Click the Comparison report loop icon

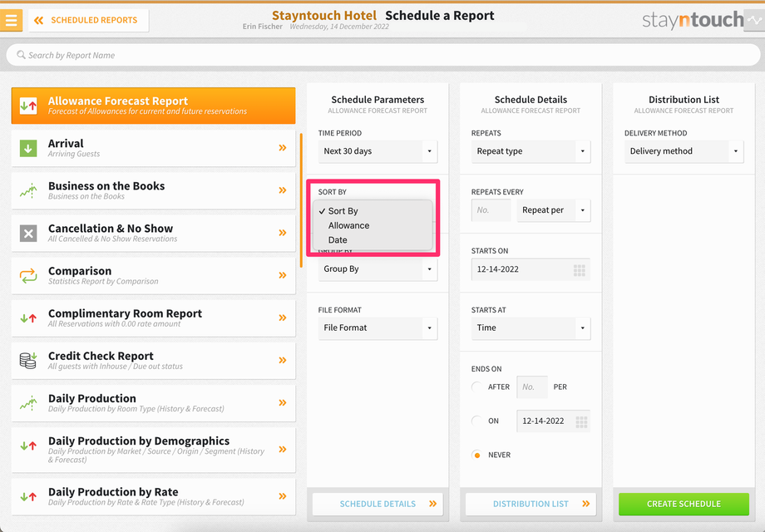28,275
